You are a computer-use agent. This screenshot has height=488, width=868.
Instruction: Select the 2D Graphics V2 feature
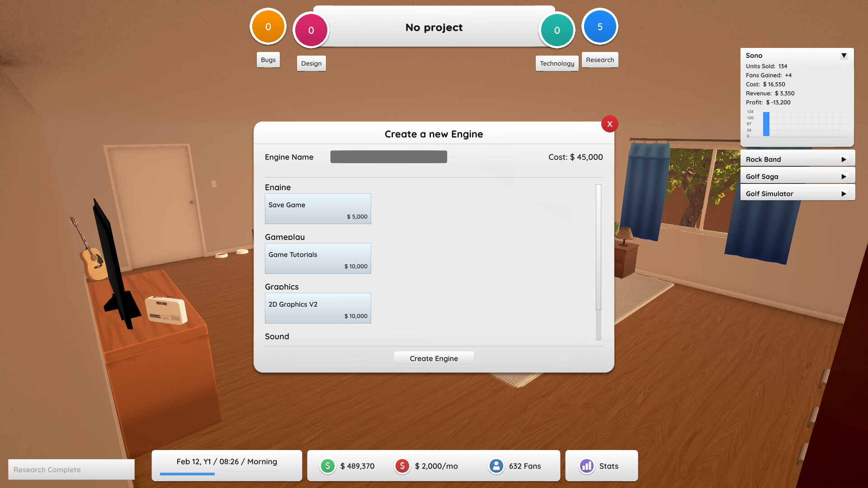click(x=317, y=308)
